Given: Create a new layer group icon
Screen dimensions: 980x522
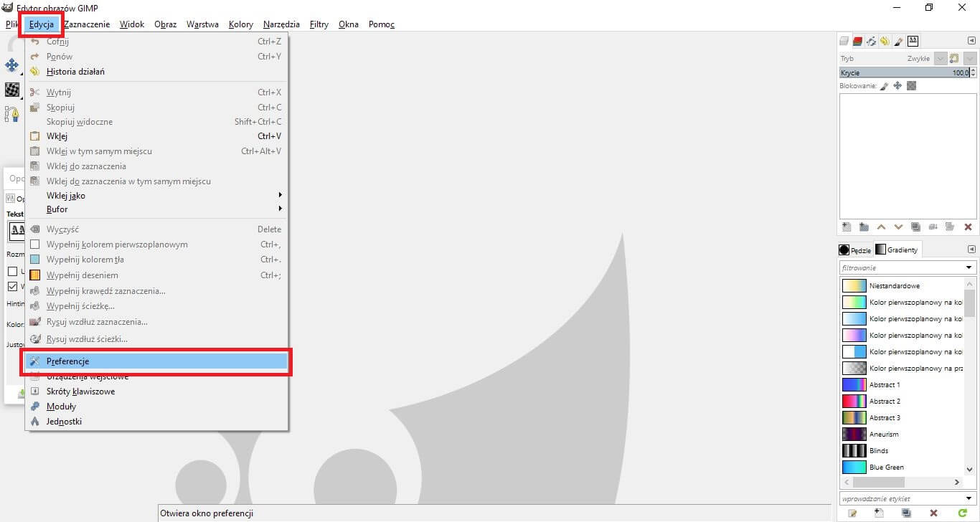Looking at the screenshot, I should [x=864, y=227].
